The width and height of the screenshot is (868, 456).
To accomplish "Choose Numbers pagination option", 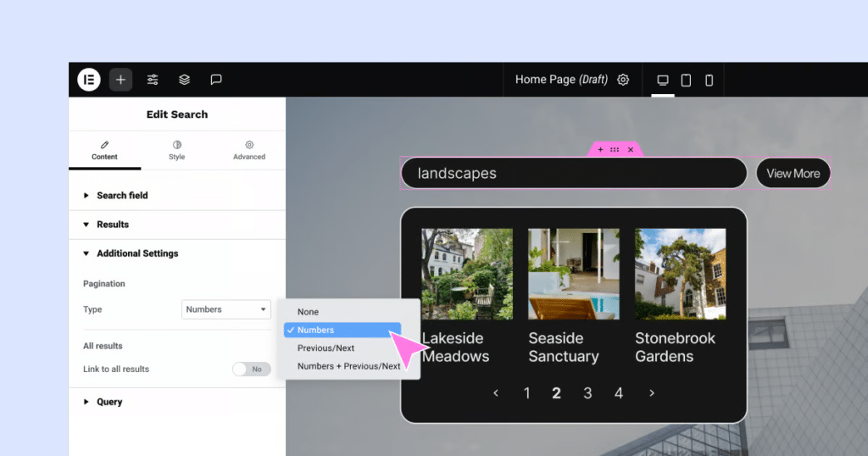I will [x=342, y=330].
